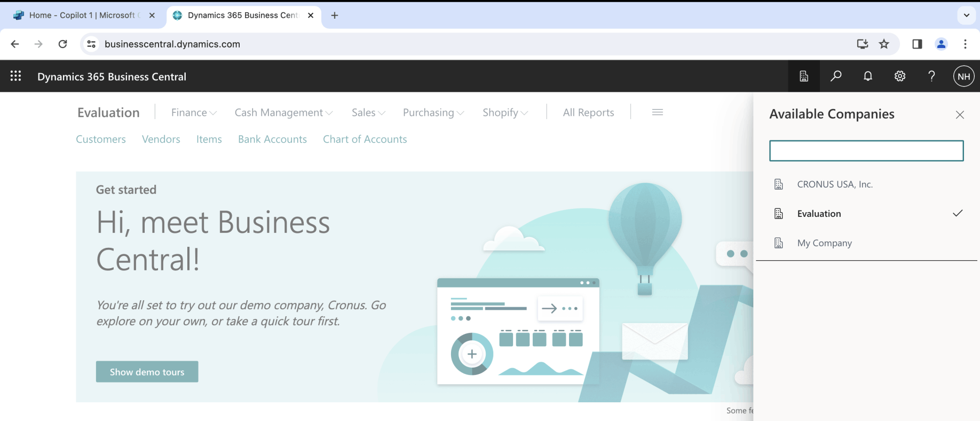Show notifications bell icon
Viewport: 980px width, 421px height.
tap(868, 76)
